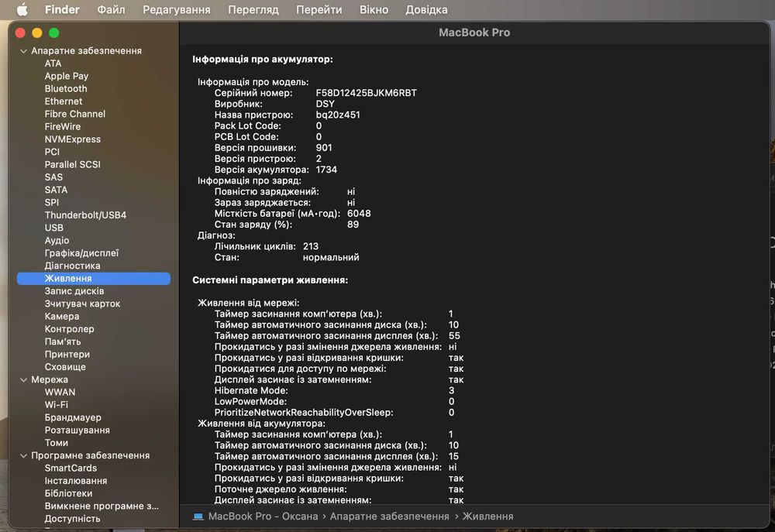Click the status value нормальний
Viewport: 775px width, 532px height.
(x=331, y=257)
